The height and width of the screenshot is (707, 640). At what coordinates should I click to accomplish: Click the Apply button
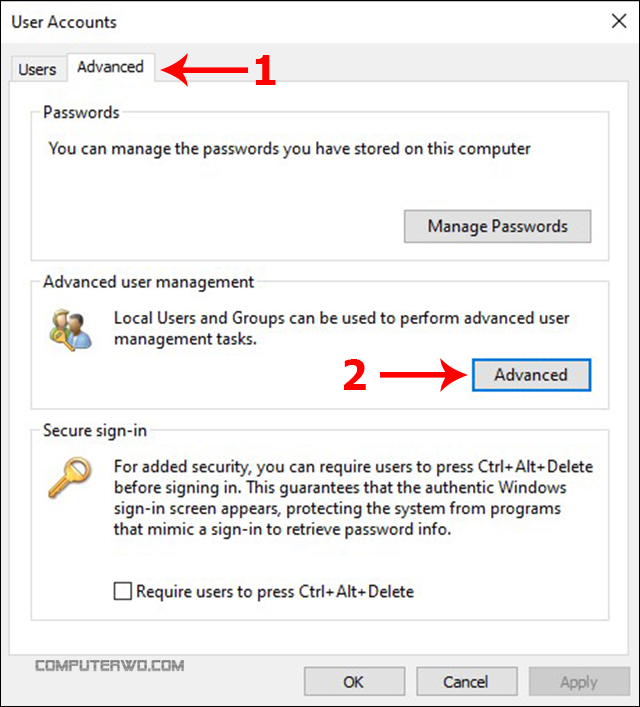click(578, 682)
